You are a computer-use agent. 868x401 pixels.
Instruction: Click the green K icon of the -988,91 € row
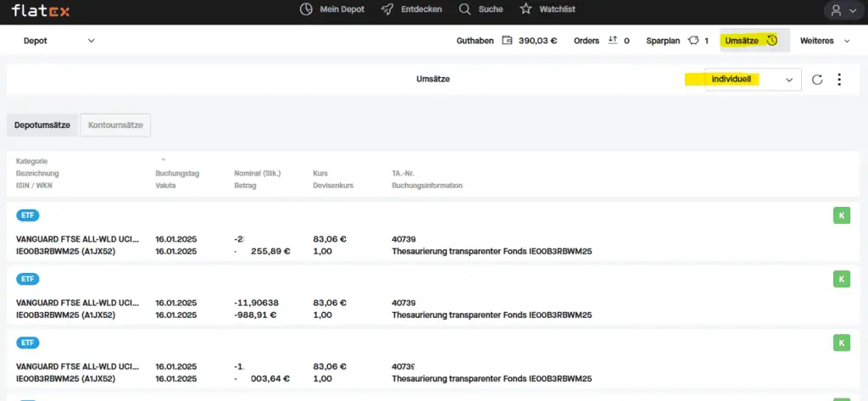tap(842, 279)
